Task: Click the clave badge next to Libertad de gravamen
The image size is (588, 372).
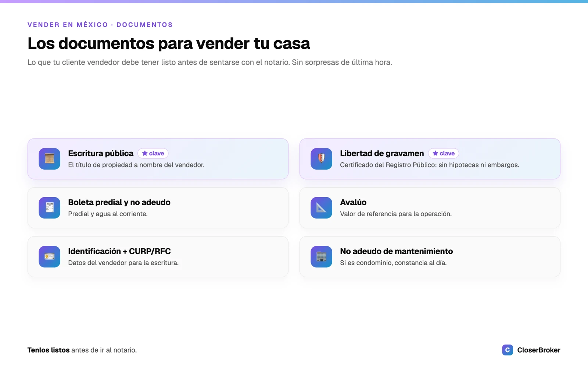Action: tap(444, 154)
